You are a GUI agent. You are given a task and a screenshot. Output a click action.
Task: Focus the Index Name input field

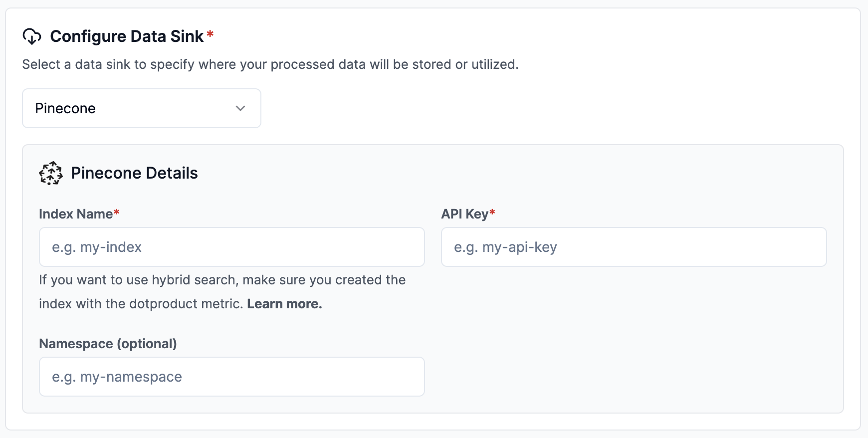point(232,247)
